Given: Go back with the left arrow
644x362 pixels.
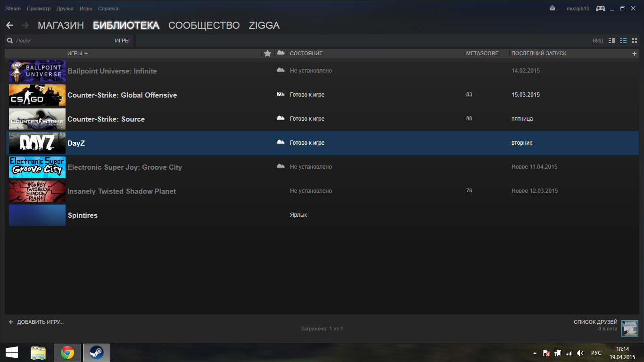Looking at the screenshot, I should coord(9,25).
